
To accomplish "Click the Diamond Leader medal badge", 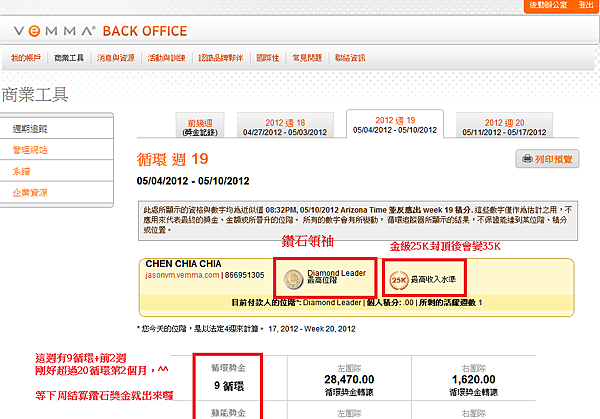I will [293, 279].
